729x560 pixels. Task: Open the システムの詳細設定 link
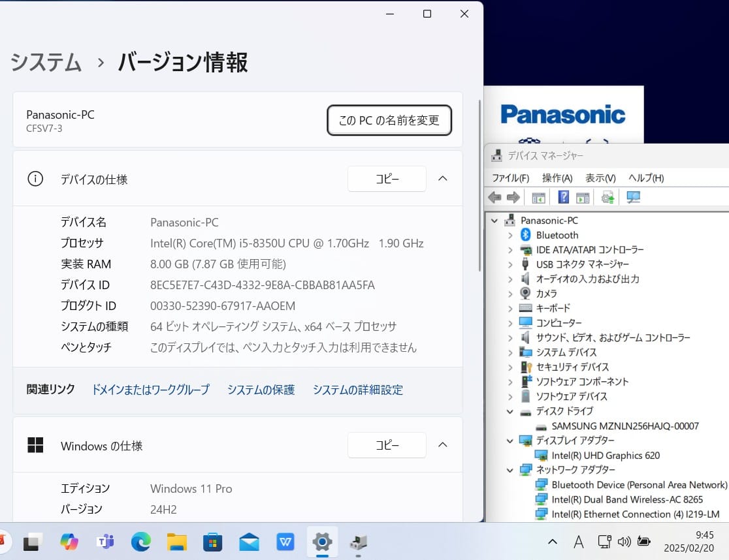pos(357,390)
